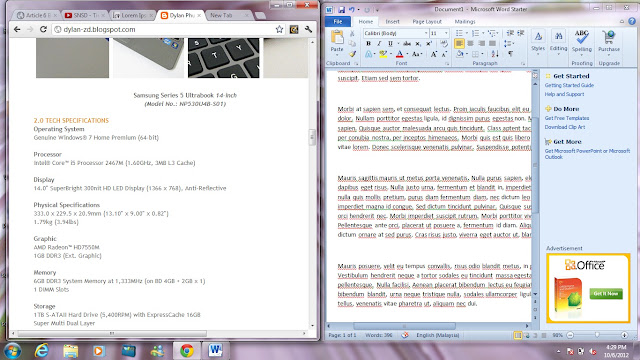Click the language proofing icon in Word status bar
The width and height of the screenshot is (640, 360).
404,335
